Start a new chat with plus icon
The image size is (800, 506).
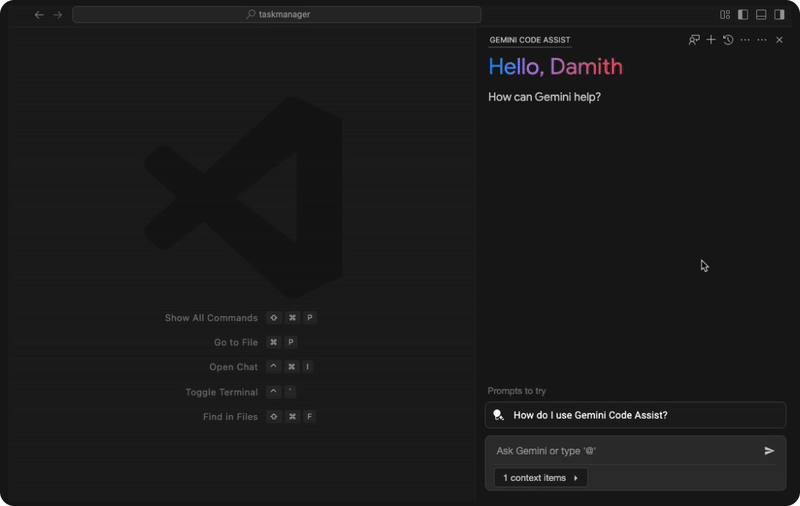(x=711, y=40)
